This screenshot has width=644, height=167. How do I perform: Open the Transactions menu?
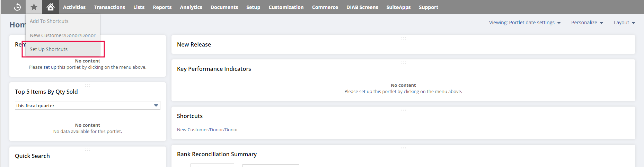[109, 7]
